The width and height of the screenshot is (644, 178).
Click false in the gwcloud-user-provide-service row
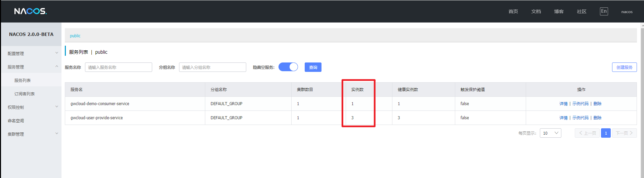click(465, 118)
